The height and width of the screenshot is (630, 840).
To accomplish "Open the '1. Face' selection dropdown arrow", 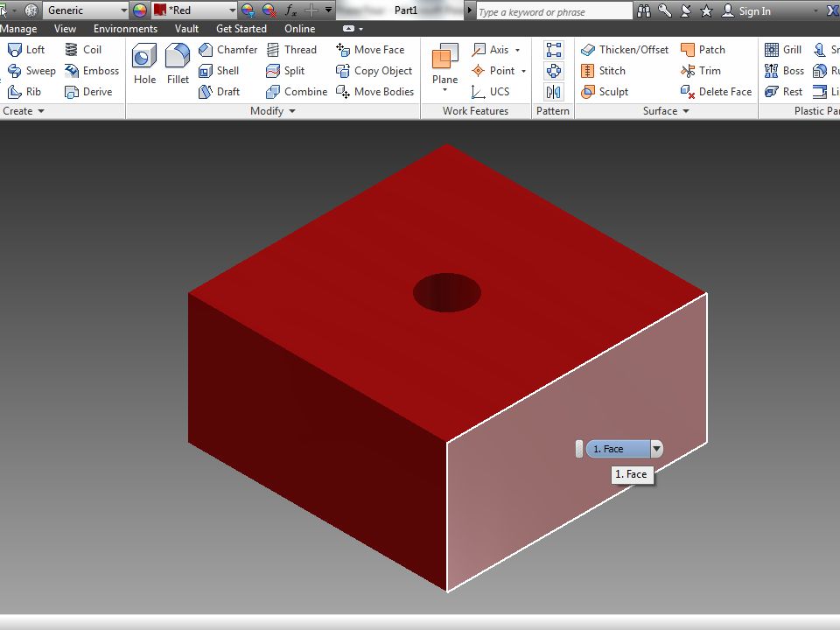I will tap(657, 449).
